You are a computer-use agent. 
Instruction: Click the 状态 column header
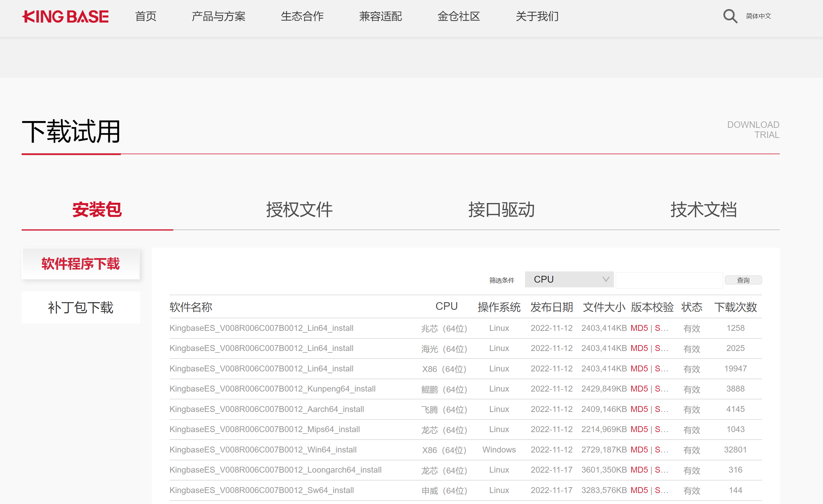(692, 307)
